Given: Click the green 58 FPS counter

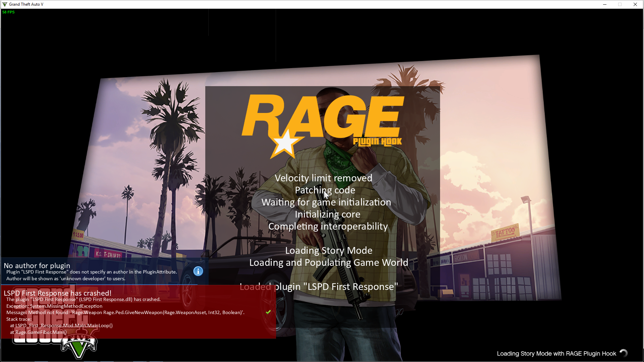Looking at the screenshot, I should point(8,12).
